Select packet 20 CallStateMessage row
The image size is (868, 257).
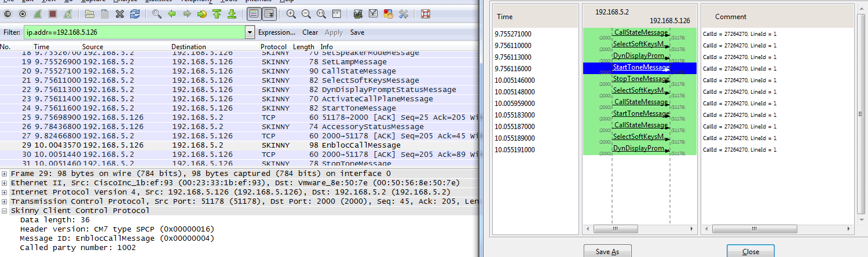(240, 71)
